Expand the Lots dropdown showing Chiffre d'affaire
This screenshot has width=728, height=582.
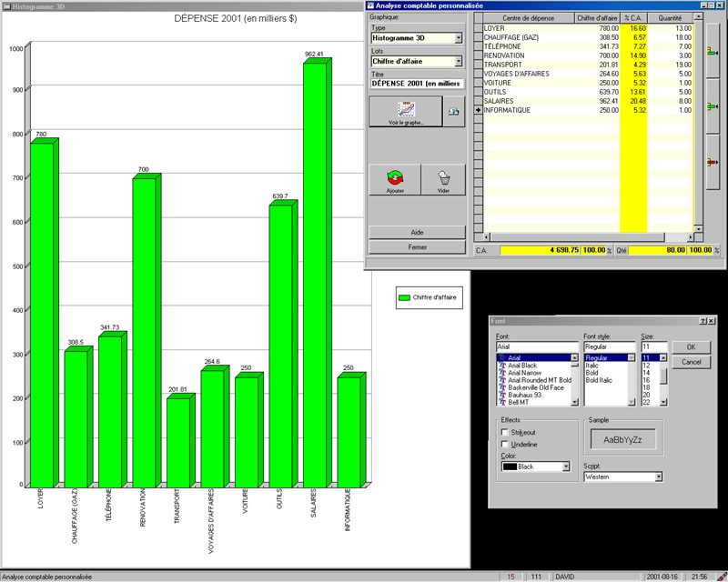pos(459,62)
